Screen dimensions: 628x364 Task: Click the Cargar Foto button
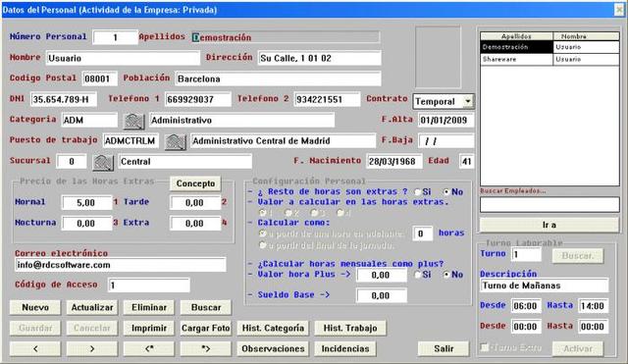pyautogui.click(x=206, y=329)
